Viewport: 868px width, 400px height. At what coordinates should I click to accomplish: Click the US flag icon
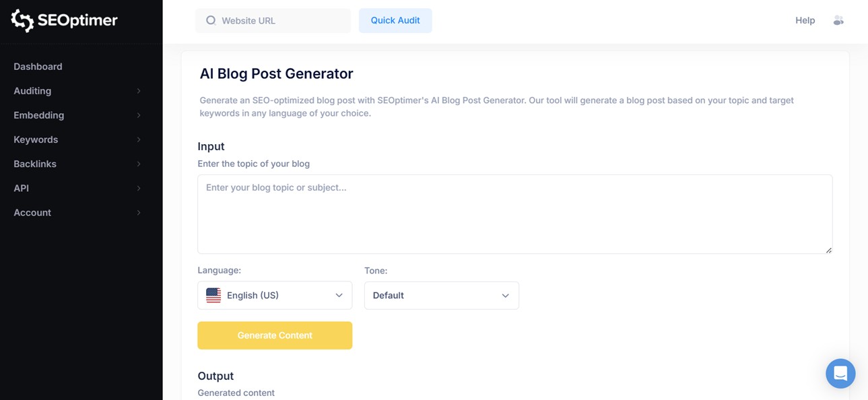tap(213, 296)
